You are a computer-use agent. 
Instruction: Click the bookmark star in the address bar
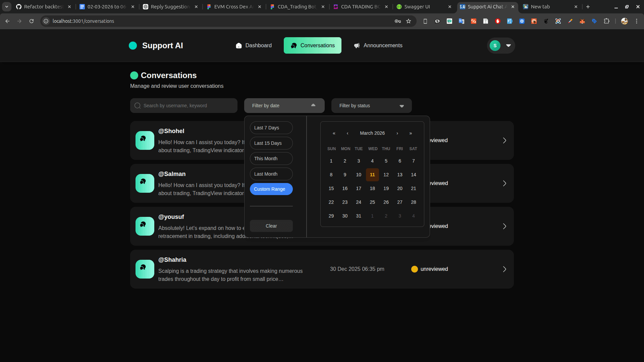[409, 21]
